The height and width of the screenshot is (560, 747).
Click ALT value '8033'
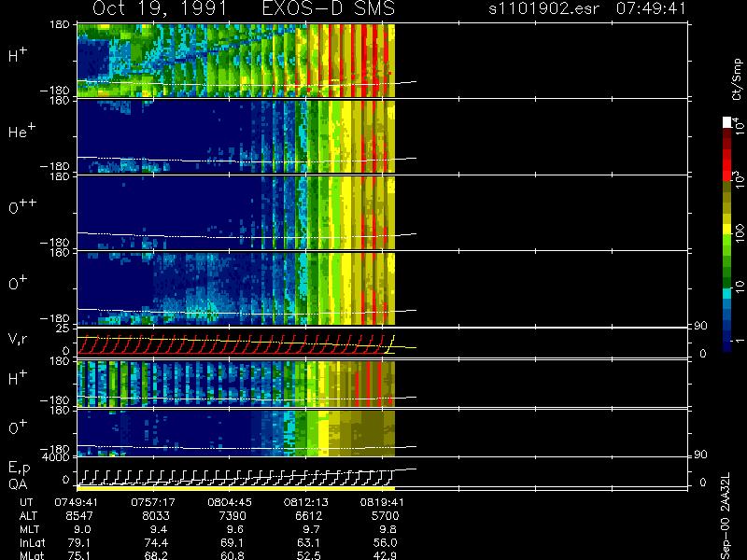[156, 516]
